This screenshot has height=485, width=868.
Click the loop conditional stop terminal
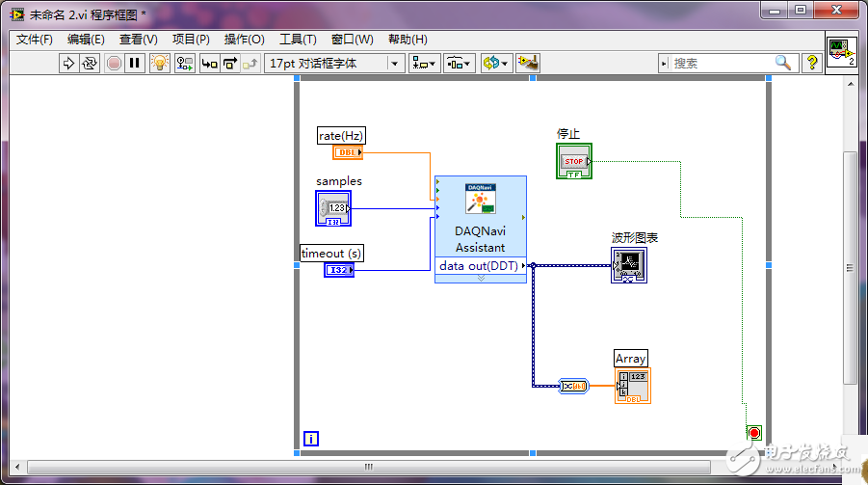click(754, 432)
